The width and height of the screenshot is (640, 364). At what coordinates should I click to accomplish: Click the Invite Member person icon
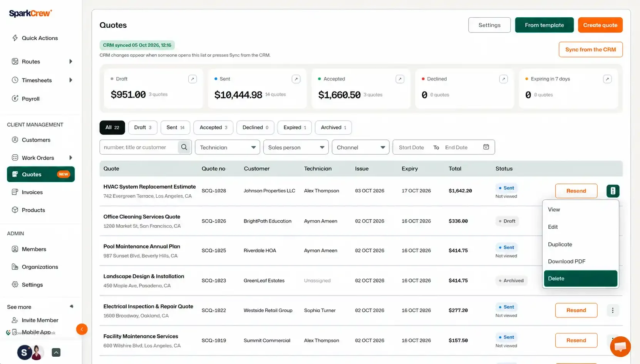(x=15, y=320)
